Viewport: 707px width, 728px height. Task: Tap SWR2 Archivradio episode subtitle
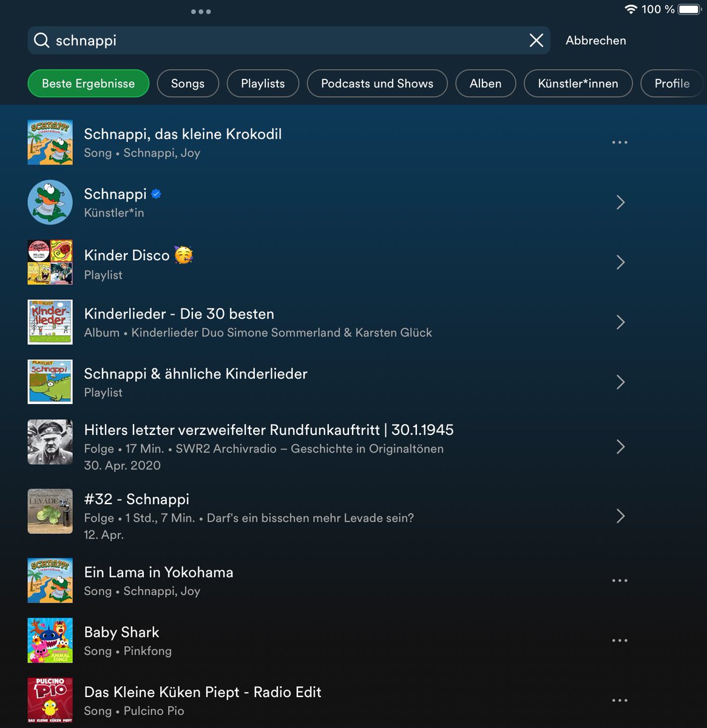click(x=263, y=449)
